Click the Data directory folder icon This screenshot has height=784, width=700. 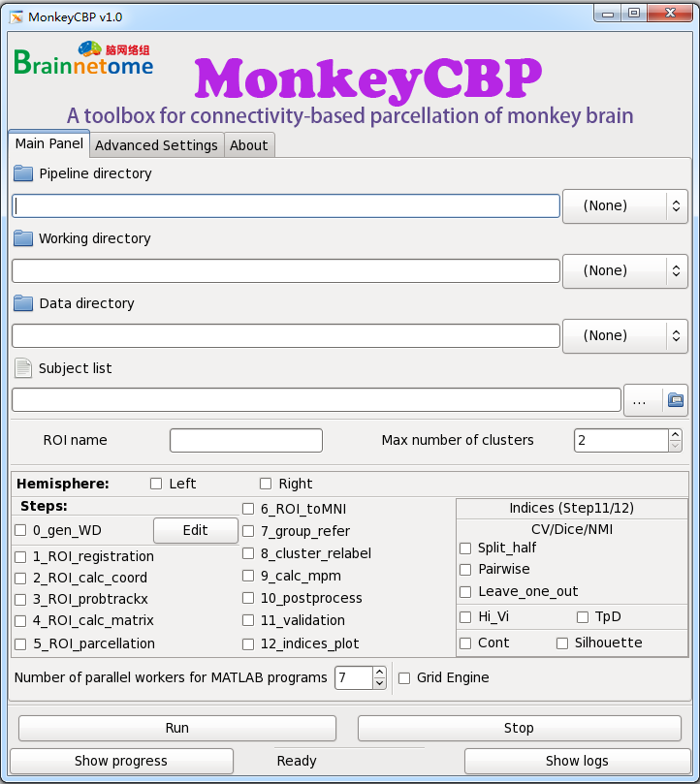click(x=23, y=303)
